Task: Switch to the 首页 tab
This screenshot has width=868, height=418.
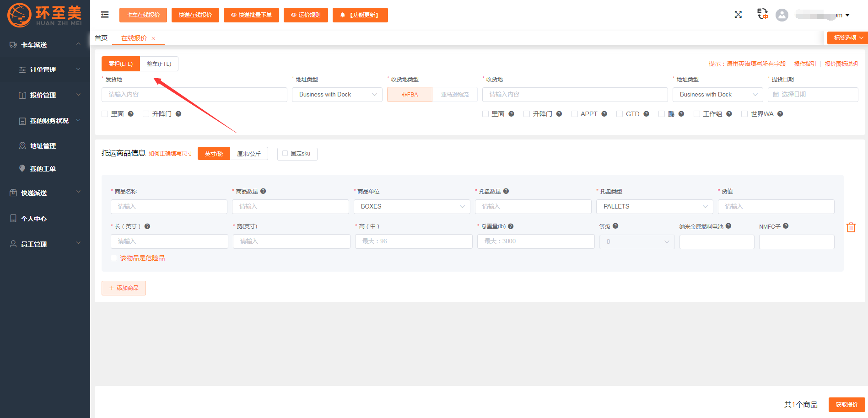Action: coord(101,38)
